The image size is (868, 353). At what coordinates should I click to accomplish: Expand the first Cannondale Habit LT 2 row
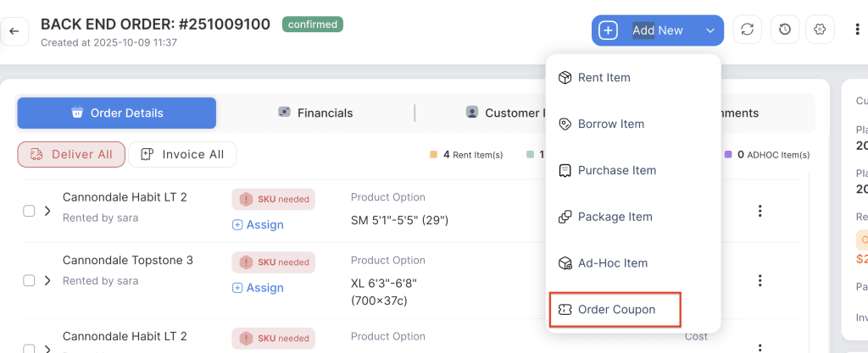tap(47, 211)
